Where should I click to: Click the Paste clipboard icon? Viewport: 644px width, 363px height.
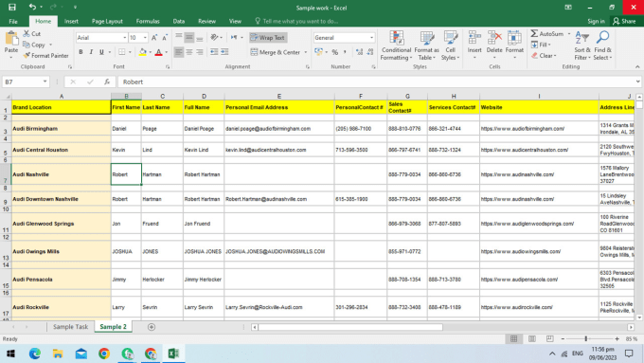coord(11,39)
